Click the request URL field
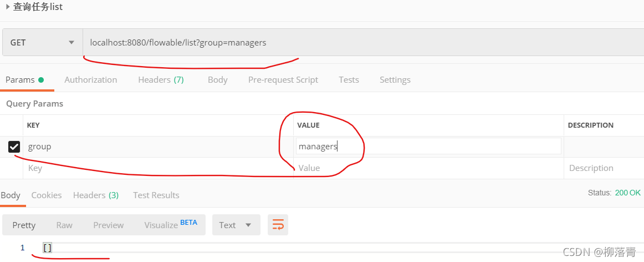This screenshot has width=644, height=262. coord(363,42)
